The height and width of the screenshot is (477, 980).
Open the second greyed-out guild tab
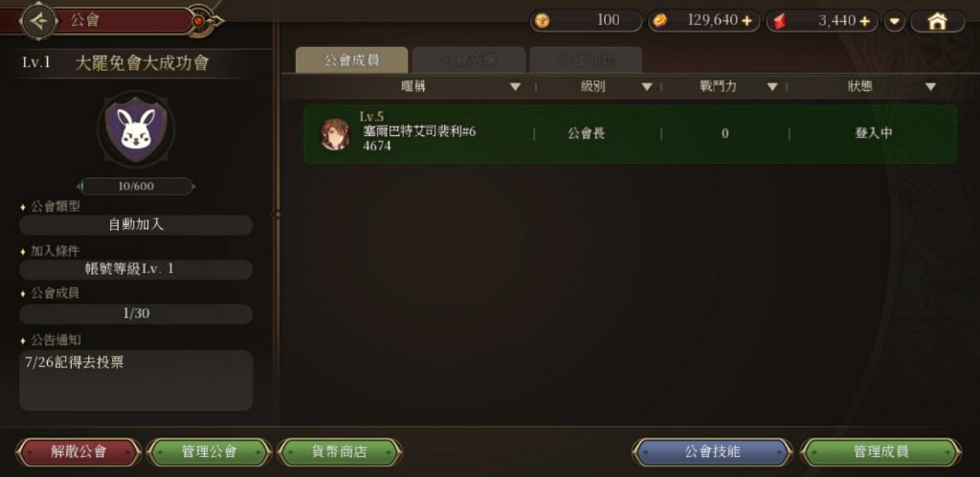[x=469, y=60]
